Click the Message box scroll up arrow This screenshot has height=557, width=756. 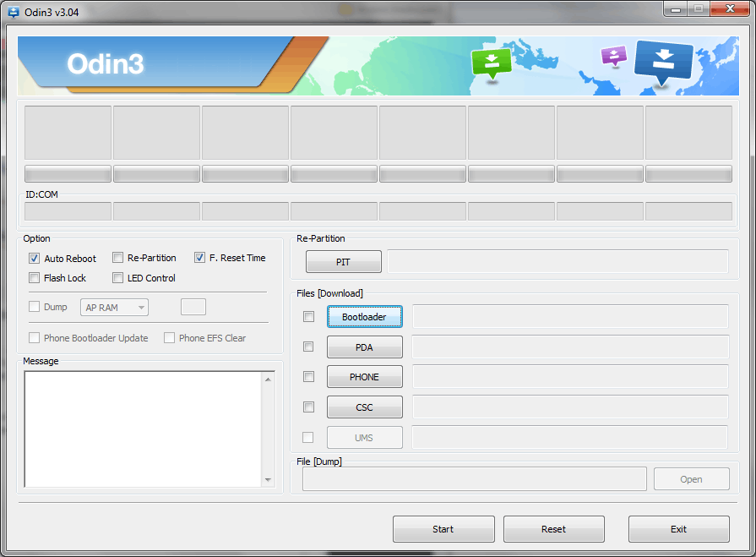point(268,380)
